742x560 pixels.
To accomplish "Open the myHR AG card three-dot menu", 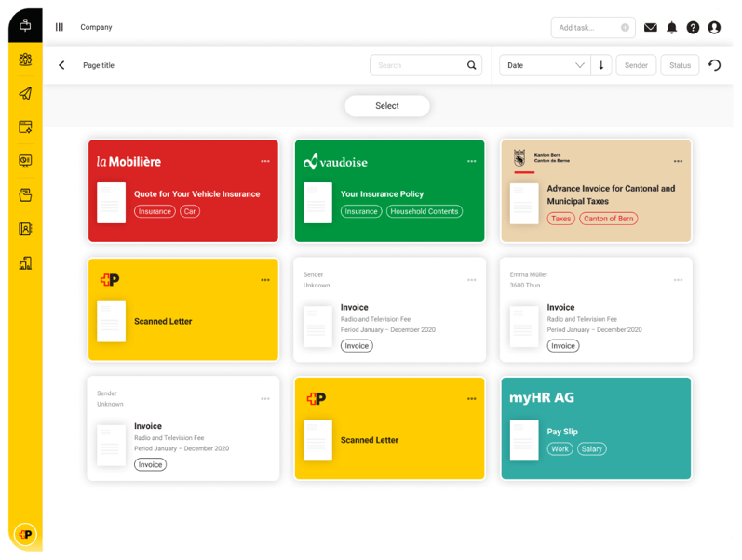I will tap(678, 399).
